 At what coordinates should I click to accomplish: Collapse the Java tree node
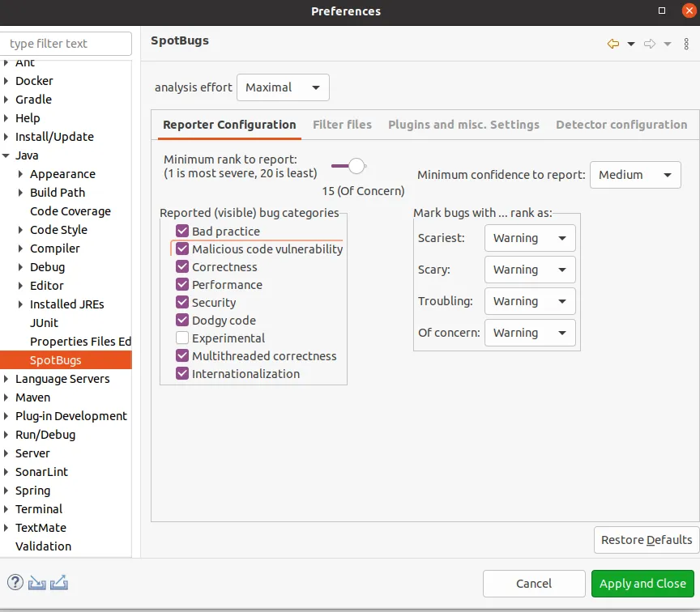point(6,155)
